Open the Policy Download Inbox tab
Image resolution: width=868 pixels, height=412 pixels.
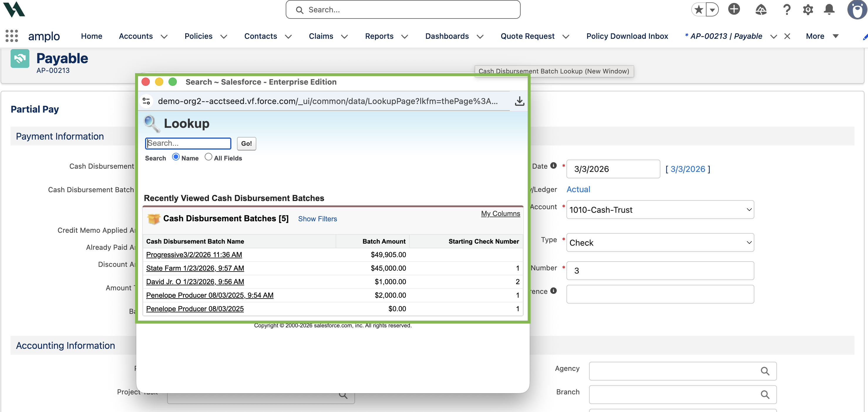point(627,36)
